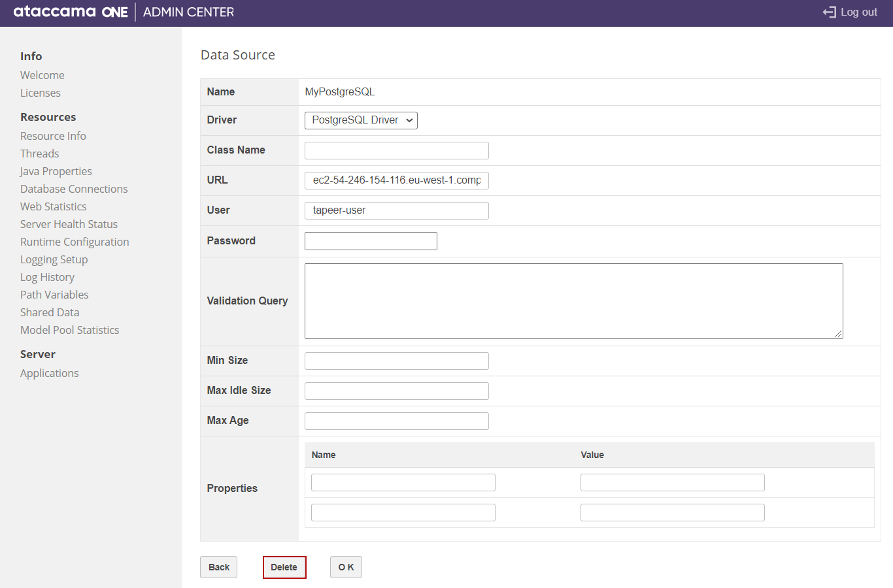893x588 pixels.
Task: Go to Applications under Server
Action: pyautogui.click(x=49, y=372)
